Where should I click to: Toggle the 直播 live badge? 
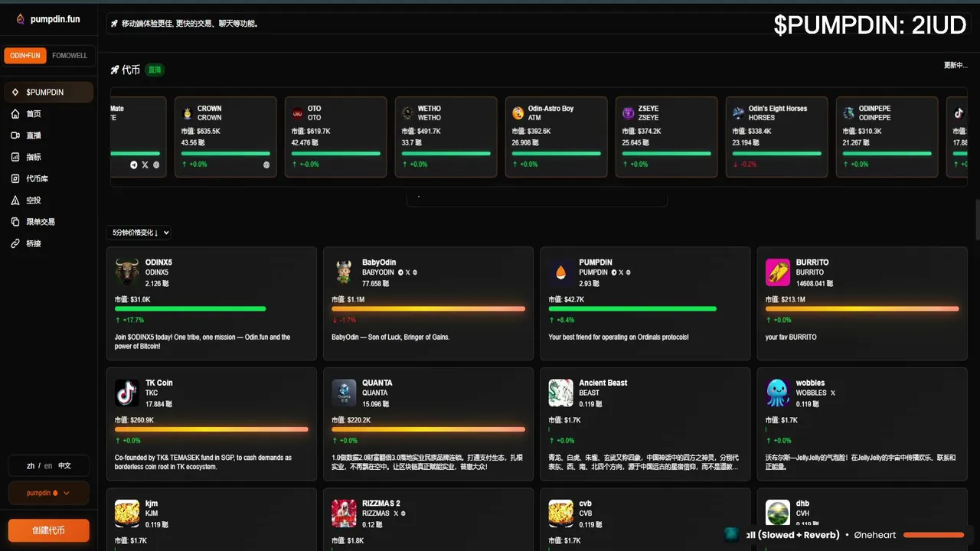tap(155, 70)
